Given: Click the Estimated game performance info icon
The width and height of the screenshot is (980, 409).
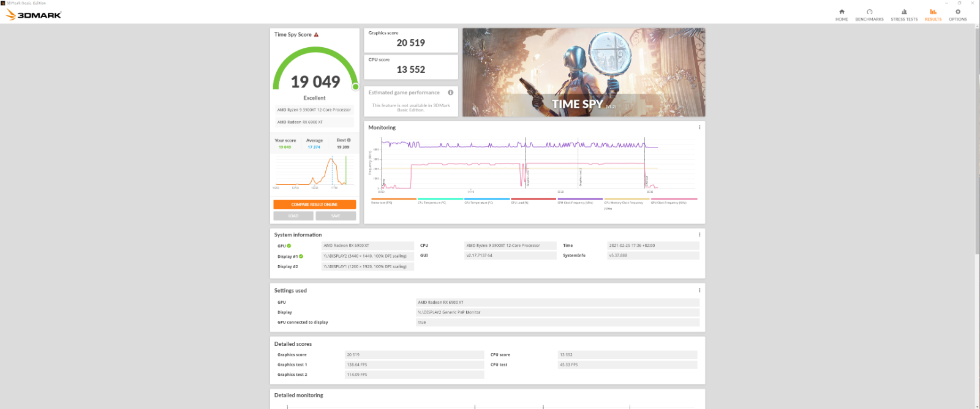Looking at the screenshot, I should pyautogui.click(x=450, y=92).
